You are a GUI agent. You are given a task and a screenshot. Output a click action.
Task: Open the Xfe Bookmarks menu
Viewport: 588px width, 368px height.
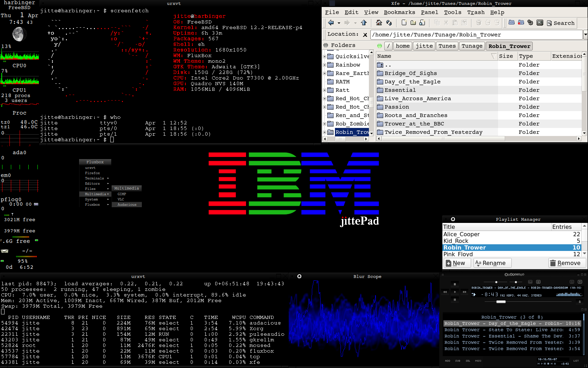tap(399, 12)
